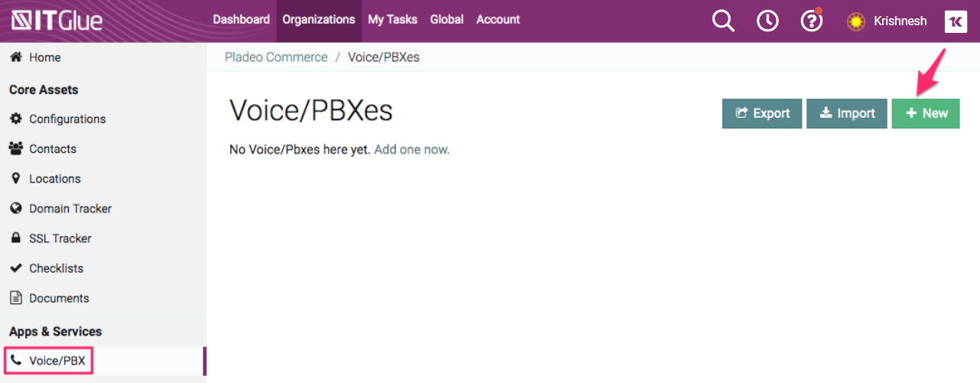Click the Voice/PBX phone icon
980x383 pixels.
[15, 360]
